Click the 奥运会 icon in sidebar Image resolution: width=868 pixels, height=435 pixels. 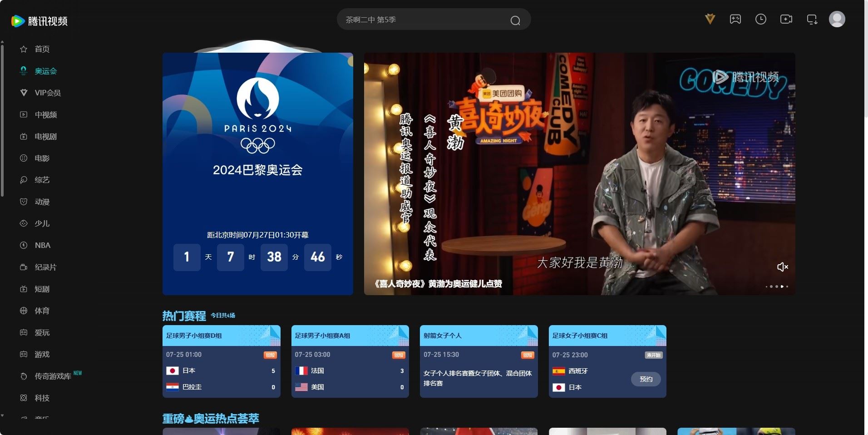24,71
